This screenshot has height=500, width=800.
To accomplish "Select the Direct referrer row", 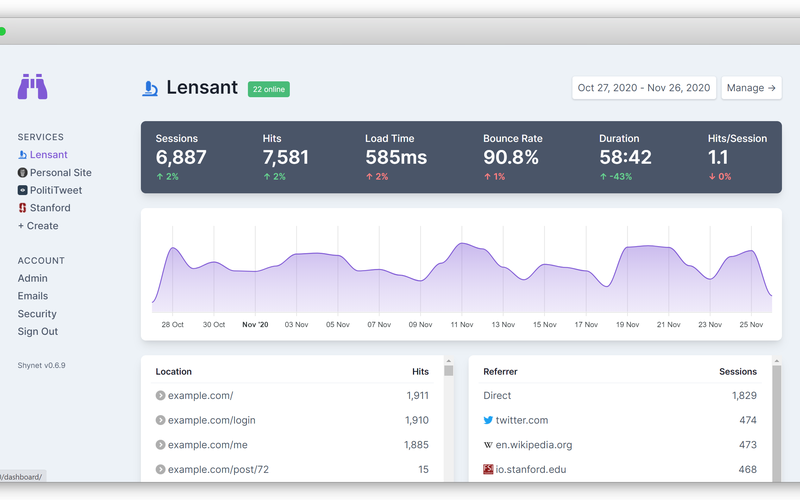I will tap(620, 395).
